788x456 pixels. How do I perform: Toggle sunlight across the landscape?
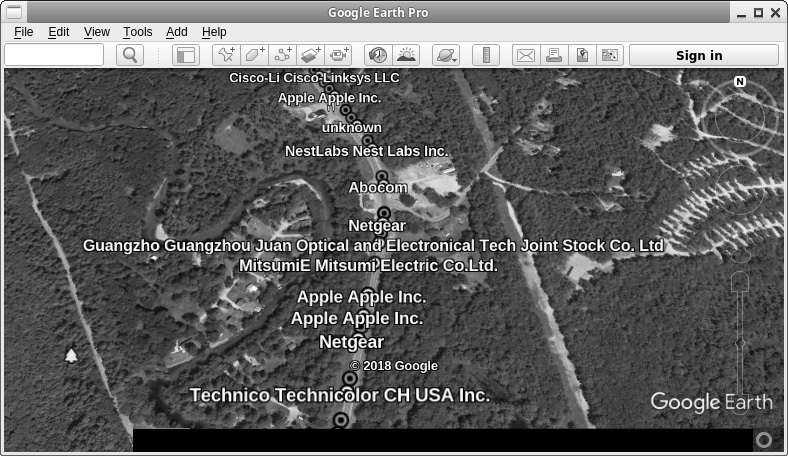406,55
